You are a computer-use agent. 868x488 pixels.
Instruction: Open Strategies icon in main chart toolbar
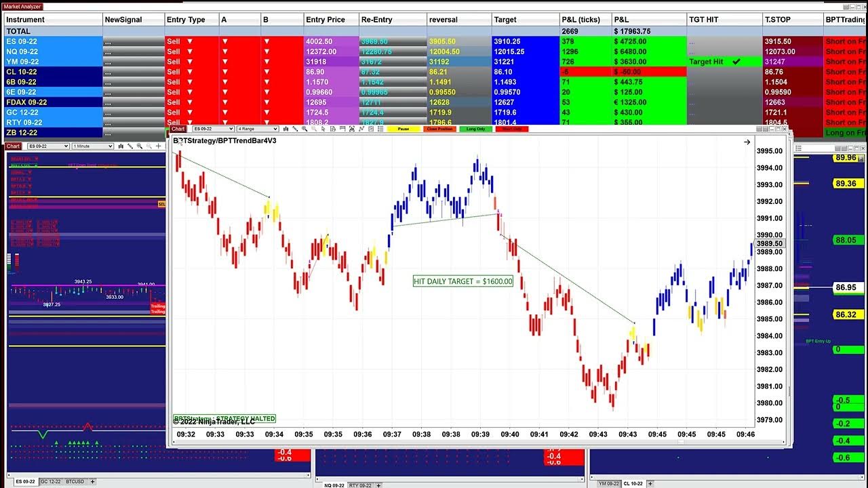tap(361, 129)
